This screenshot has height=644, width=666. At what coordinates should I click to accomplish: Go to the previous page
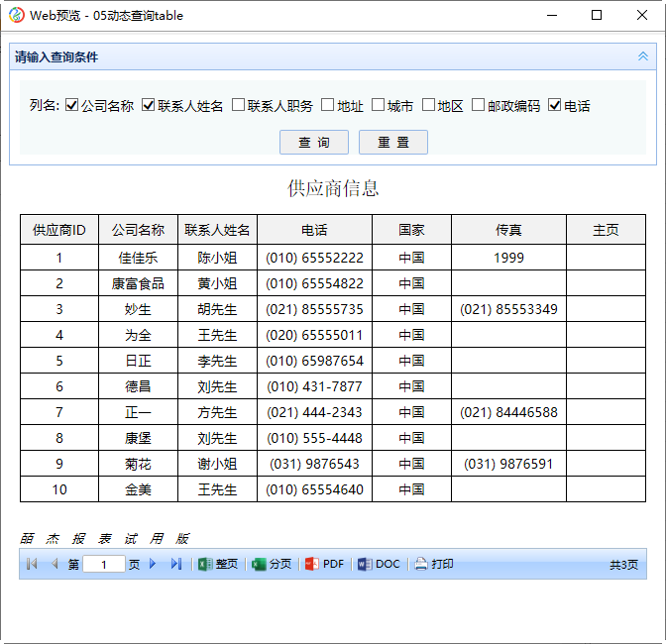pos(55,564)
